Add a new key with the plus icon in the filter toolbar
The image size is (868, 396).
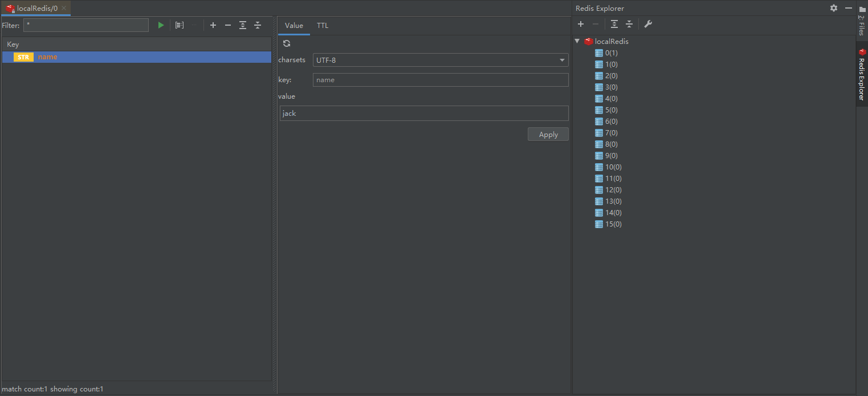point(213,25)
